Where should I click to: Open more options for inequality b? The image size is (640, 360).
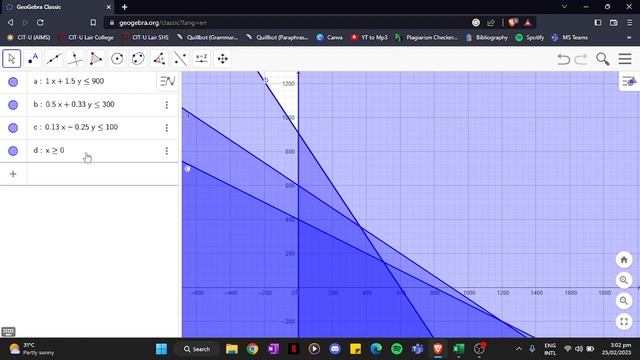click(167, 105)
